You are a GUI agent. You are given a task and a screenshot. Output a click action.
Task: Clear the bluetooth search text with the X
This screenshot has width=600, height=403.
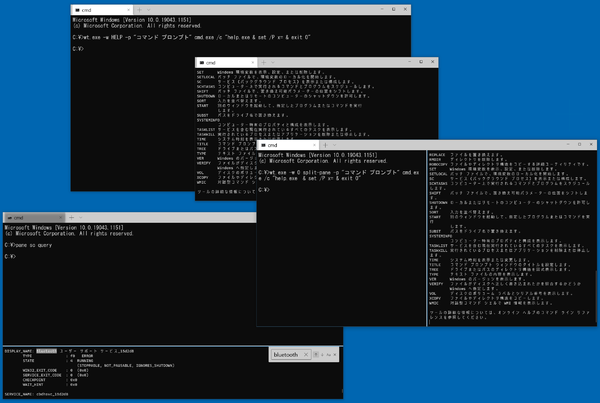[306, 355]
